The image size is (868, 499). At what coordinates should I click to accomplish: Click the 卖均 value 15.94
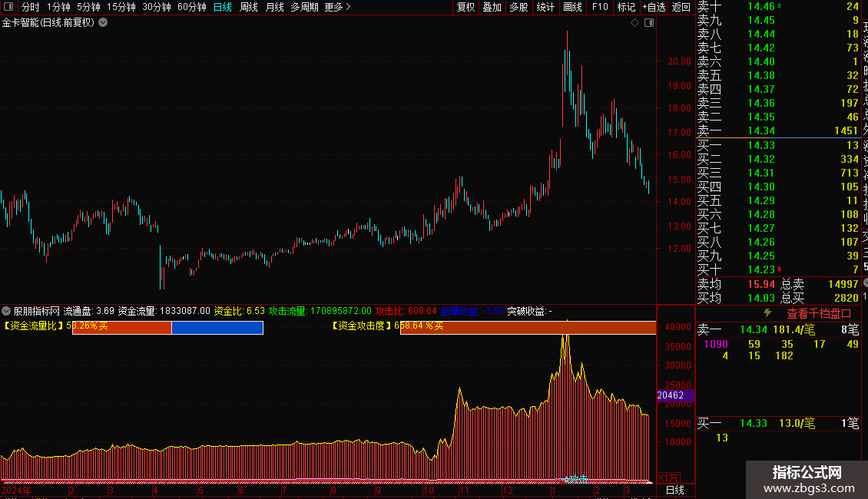(761, 284)
